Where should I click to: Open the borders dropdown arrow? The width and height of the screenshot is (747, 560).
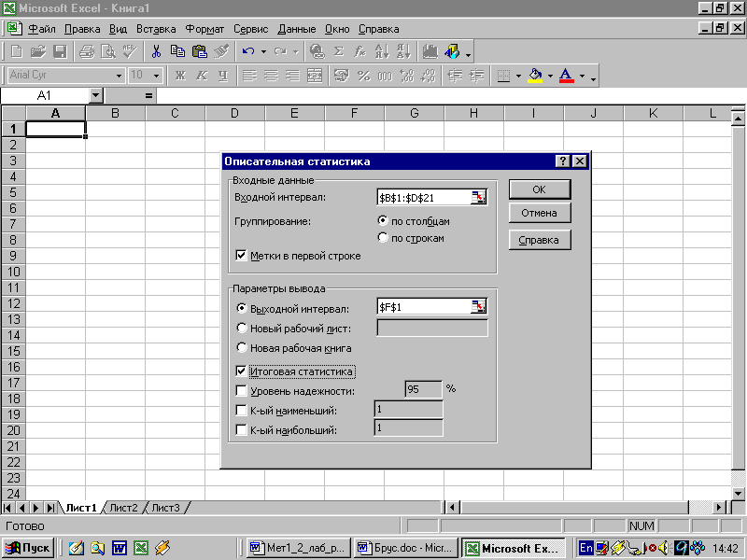click(x=518, y=76)
